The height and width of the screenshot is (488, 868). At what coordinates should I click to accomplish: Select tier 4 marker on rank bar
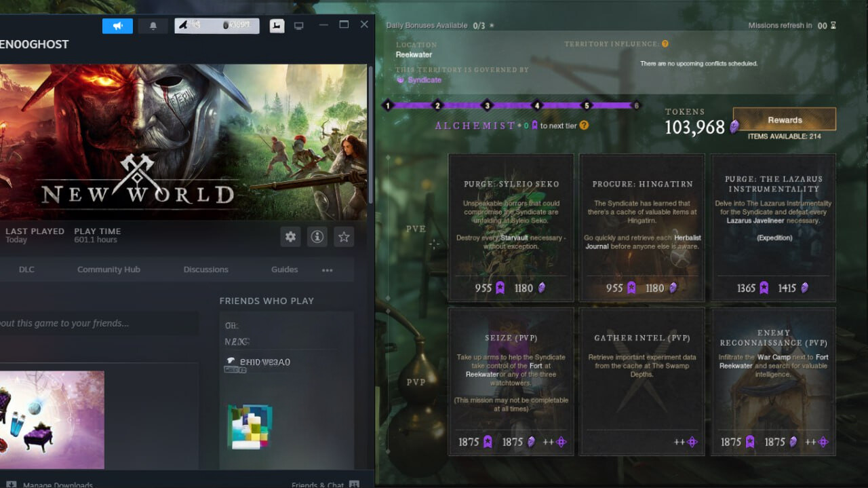(536, 105)
